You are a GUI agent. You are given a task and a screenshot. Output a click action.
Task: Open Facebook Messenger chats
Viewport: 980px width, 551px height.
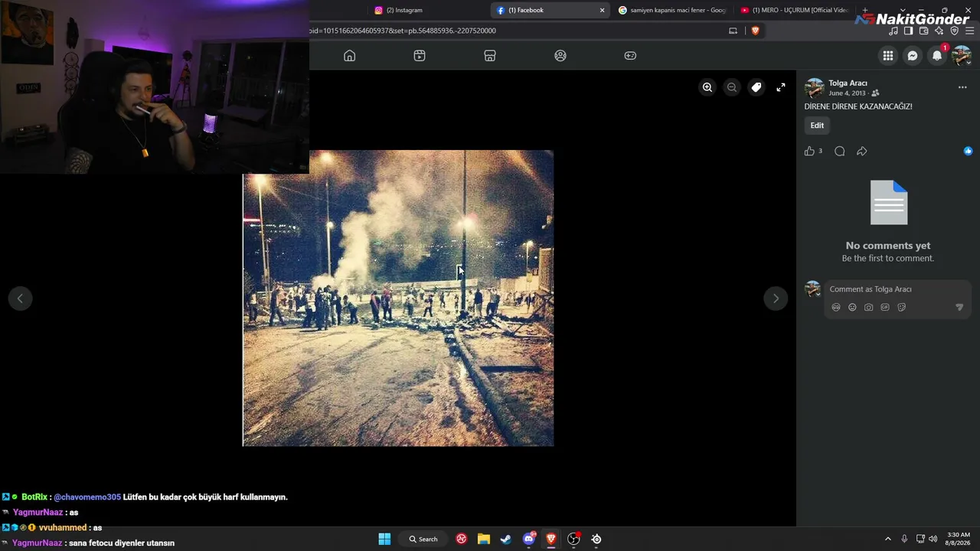tap(913, 56)
